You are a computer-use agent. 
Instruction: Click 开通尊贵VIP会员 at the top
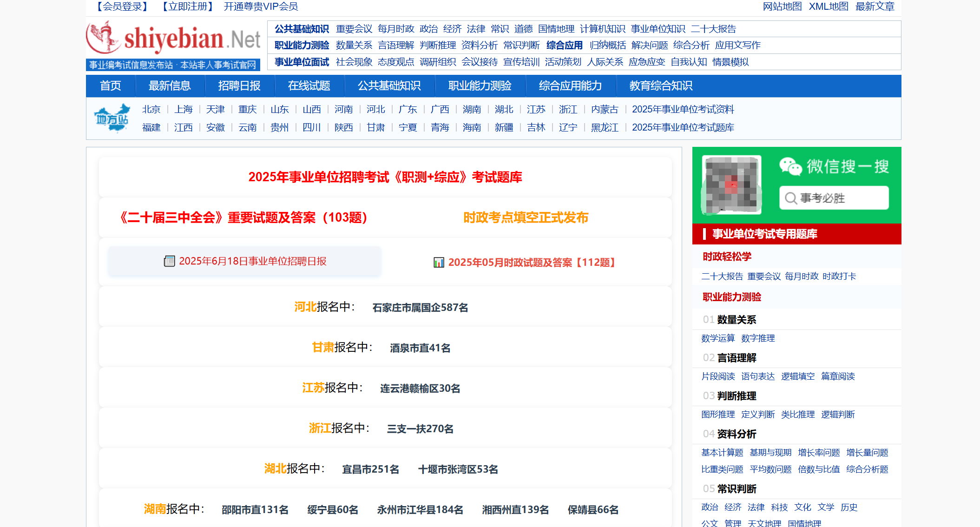click(261, 7)
